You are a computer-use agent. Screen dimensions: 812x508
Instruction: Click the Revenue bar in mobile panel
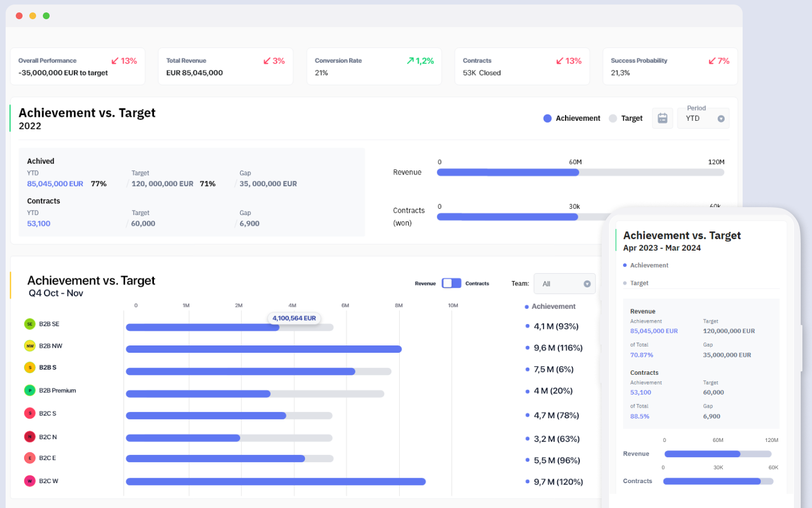pos(718,454)
